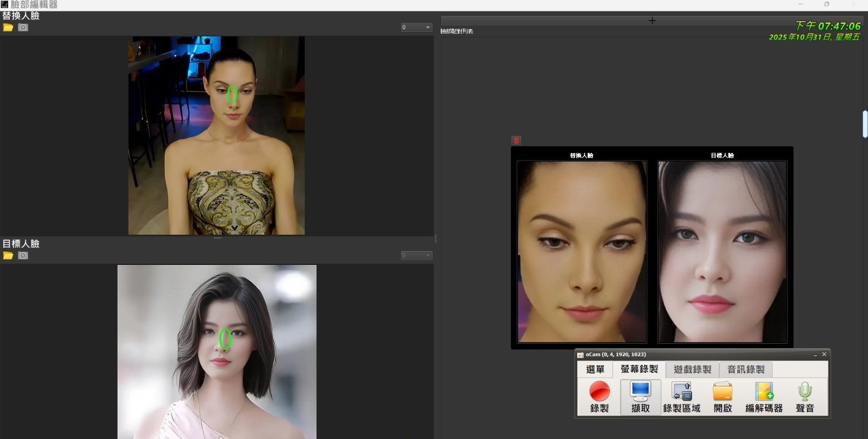This screenshot has height=439, width=868.
Task: Switch to the 音訊錄製 tab
Action: pyautogui.click(x=745, y=370)
